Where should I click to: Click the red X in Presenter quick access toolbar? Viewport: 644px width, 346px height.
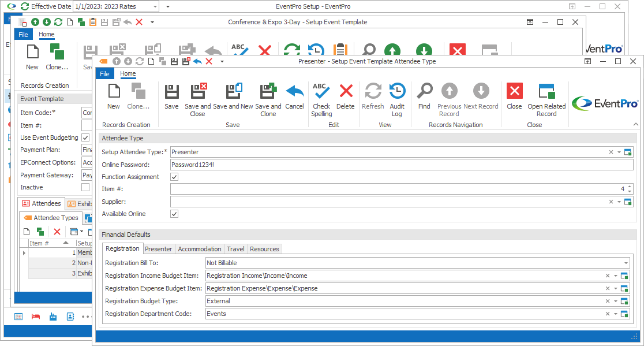pyautogui.click(x=209, y=62)
